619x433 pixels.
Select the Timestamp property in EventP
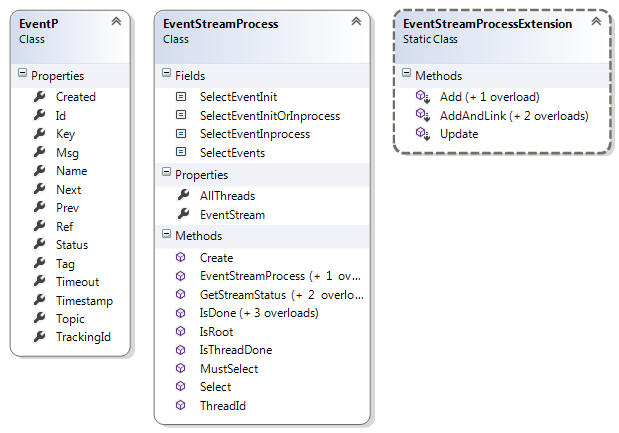click(84, 301)
